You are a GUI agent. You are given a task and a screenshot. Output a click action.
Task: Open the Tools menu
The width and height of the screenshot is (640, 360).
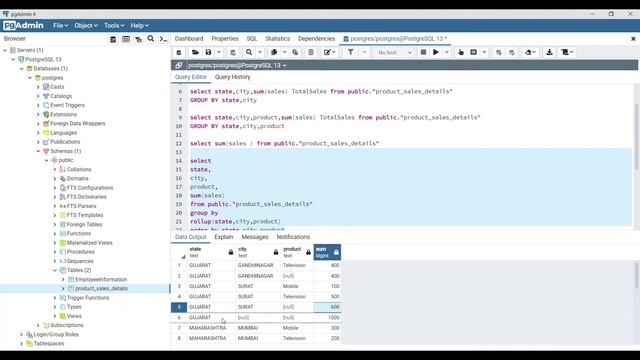point(114,25)
